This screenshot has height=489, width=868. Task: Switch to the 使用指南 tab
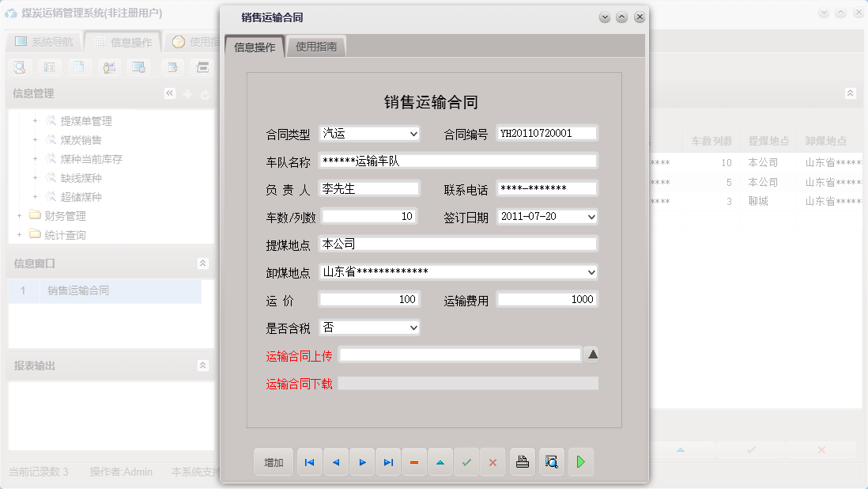pyautogui.click(x=316, y=46)
